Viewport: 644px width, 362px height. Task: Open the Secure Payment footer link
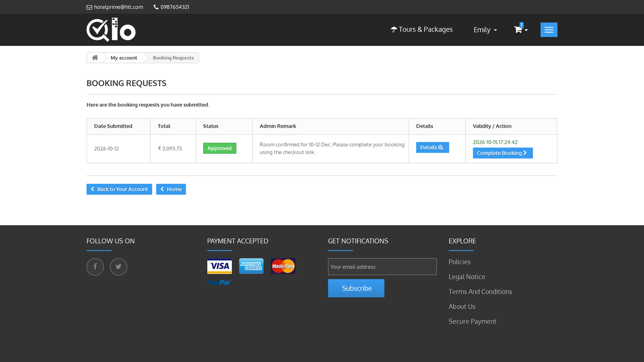coord(472,322)
